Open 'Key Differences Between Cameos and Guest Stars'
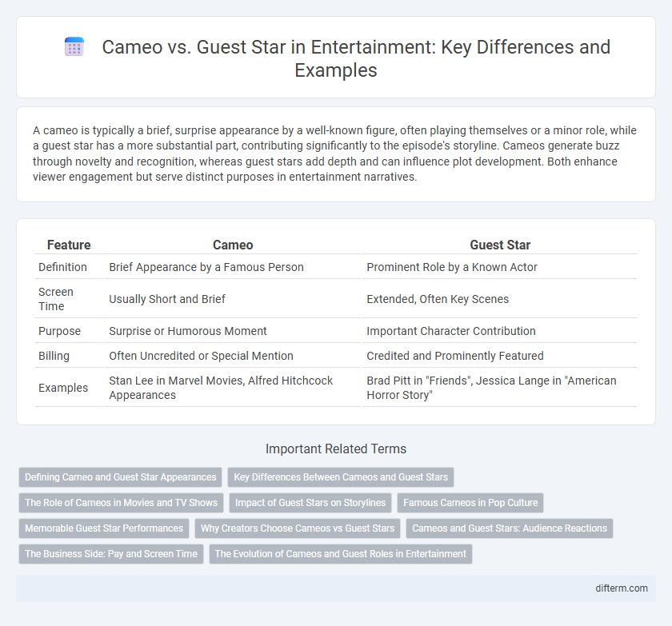Viewport: 672px width, 626px height. coord(341,477)
